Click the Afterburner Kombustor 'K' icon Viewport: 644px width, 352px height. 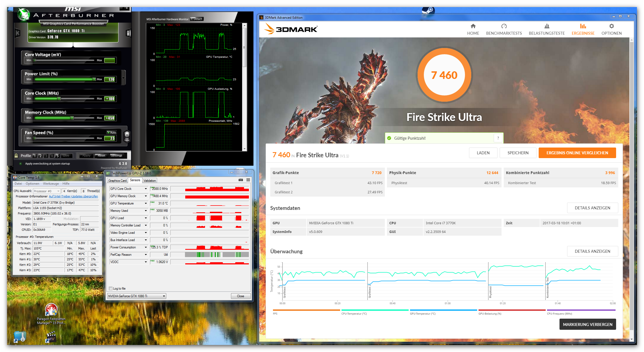point(18,33)
